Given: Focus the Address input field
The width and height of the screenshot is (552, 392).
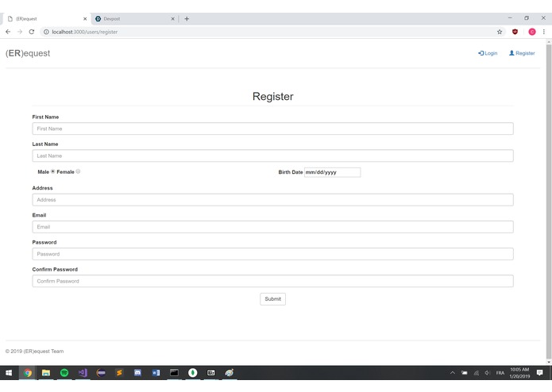Looking at the screenshot, I should pos(273,200).
